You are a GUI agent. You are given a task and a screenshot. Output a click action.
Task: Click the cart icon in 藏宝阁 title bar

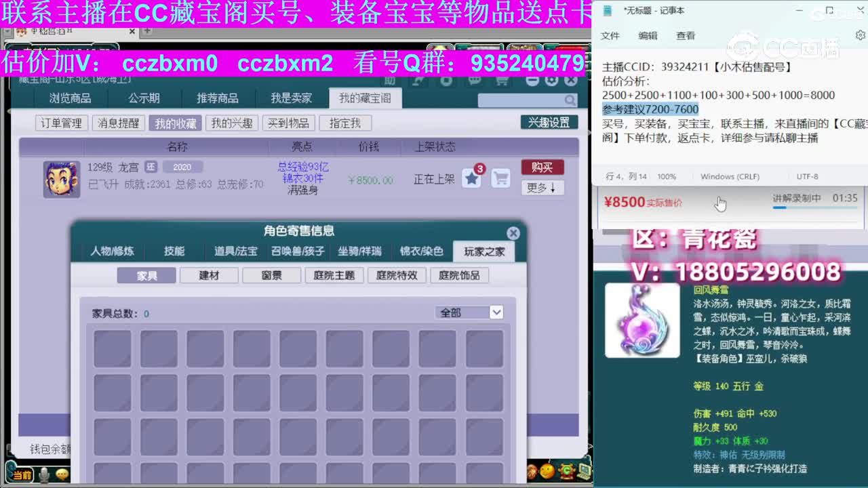pyautogui.click(x=502, y=80)
